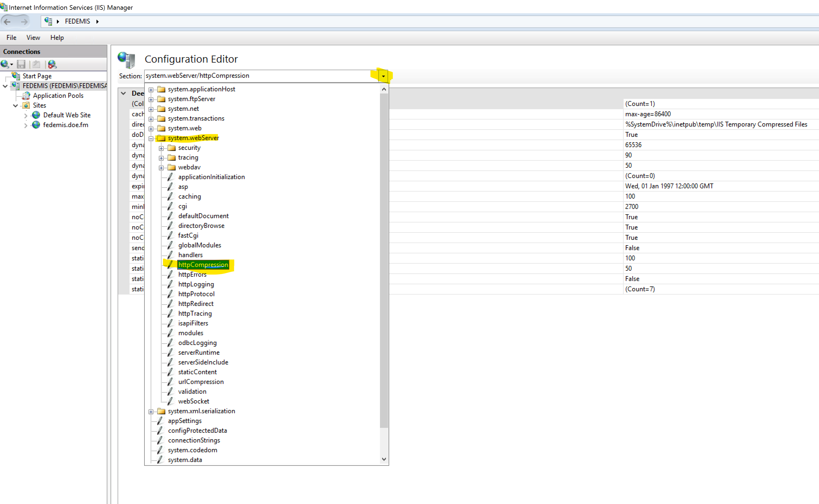The width and height of the screenshot is (819, 504).
Task: Click the Up folder icon in Connections toolbar
Action: [36, 64]
